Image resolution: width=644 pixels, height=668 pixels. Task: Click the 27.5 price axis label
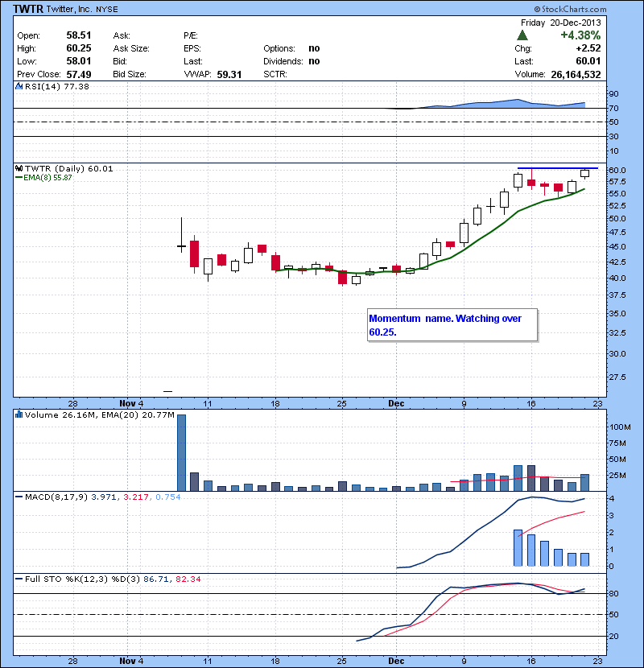coord(617,377)
